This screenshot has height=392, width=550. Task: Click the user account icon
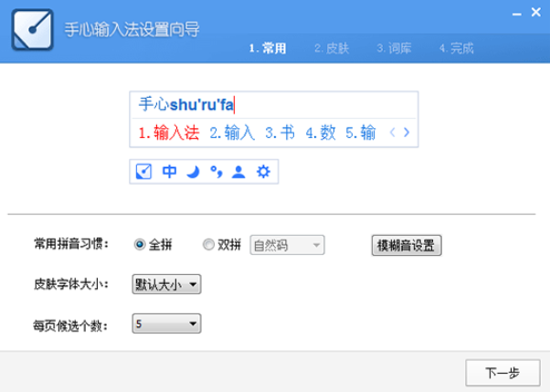pyautogui.click(x=238, y=171)
